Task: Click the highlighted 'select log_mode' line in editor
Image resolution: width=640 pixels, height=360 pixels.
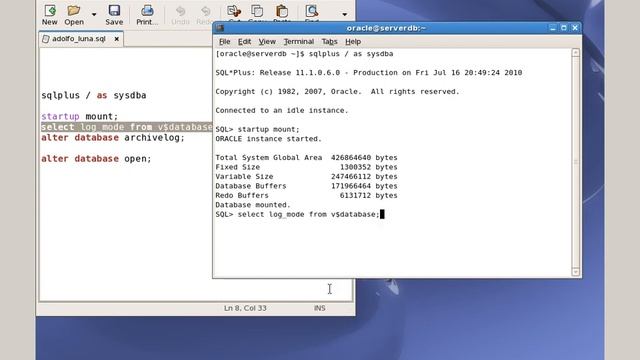Action: 127,127
